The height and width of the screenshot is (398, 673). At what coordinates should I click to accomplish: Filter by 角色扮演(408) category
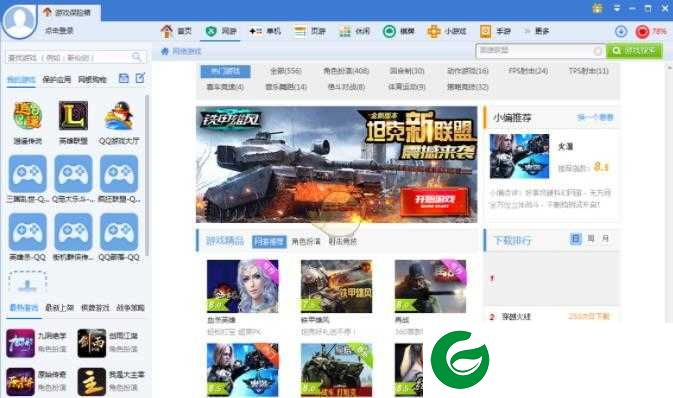[346, 71]
